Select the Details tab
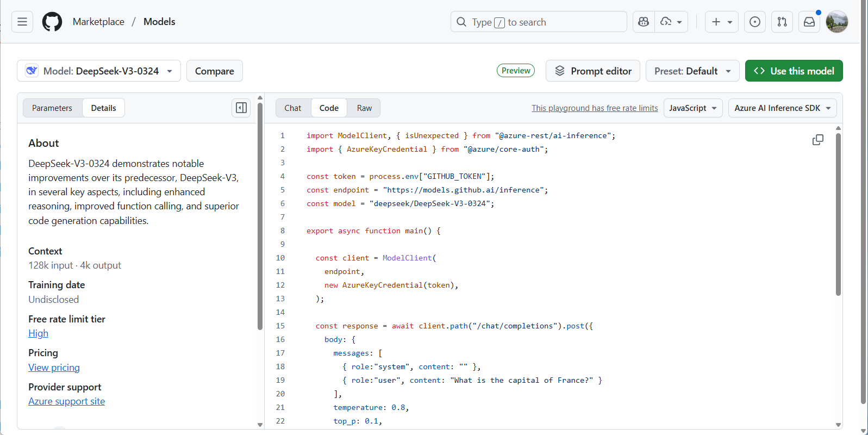The width and height of the screenshot is (868, 435). [103, 108]
